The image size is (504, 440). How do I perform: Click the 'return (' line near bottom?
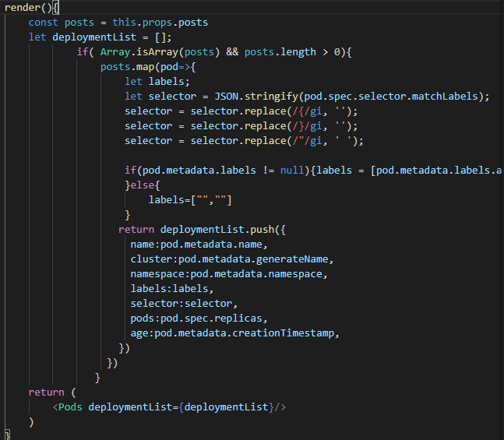click(x=52, y=392)
